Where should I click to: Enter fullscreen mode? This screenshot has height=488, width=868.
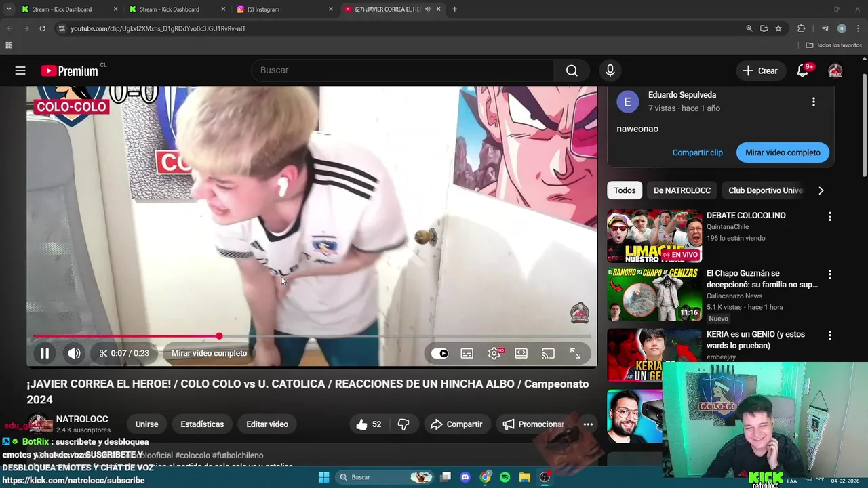575,353
